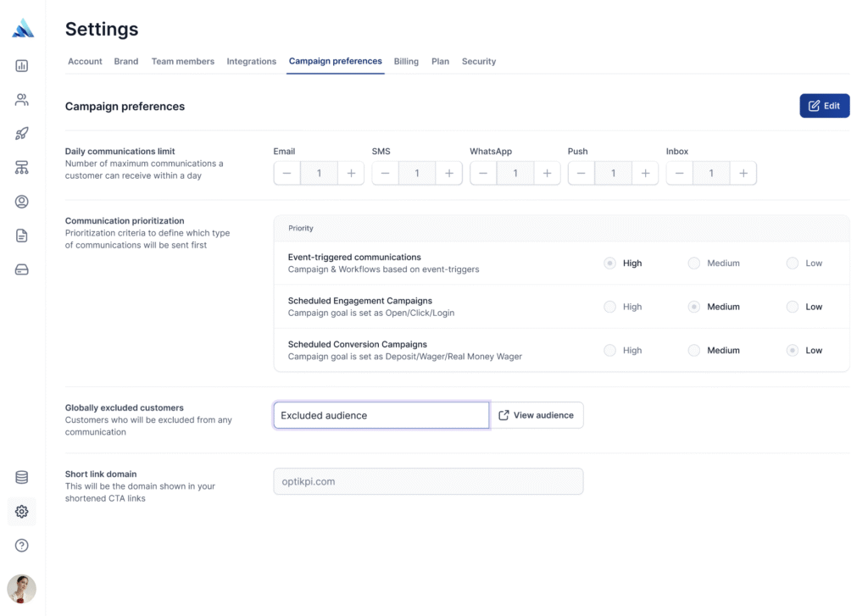Set Scheduled Engagement Campaigns to Low
The width and height of the screenshot is (868, 616).
pos(793,307)
